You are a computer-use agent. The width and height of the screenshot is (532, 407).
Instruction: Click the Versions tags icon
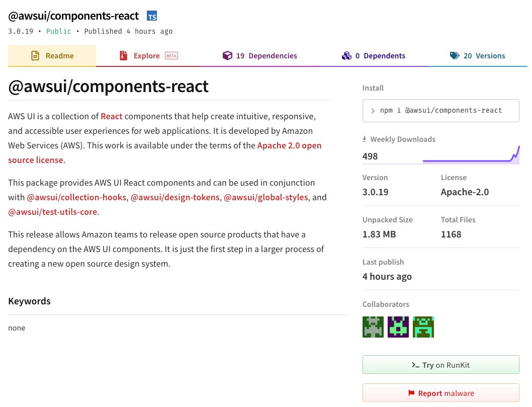click(455, 56)
